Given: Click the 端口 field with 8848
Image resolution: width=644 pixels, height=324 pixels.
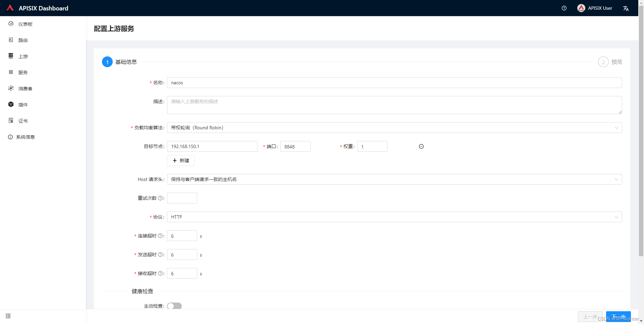Looking at the screenshot, I should 296,146.
